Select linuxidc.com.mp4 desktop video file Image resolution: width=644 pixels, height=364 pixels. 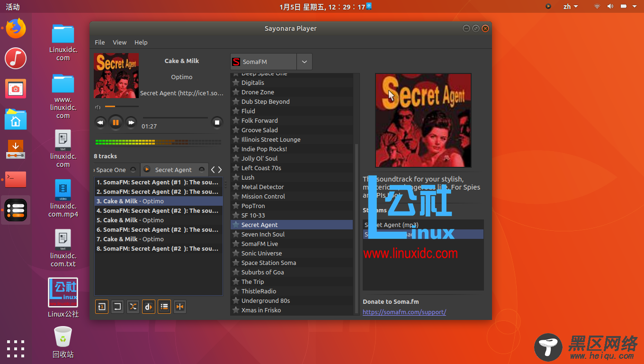tap(63, 199)
